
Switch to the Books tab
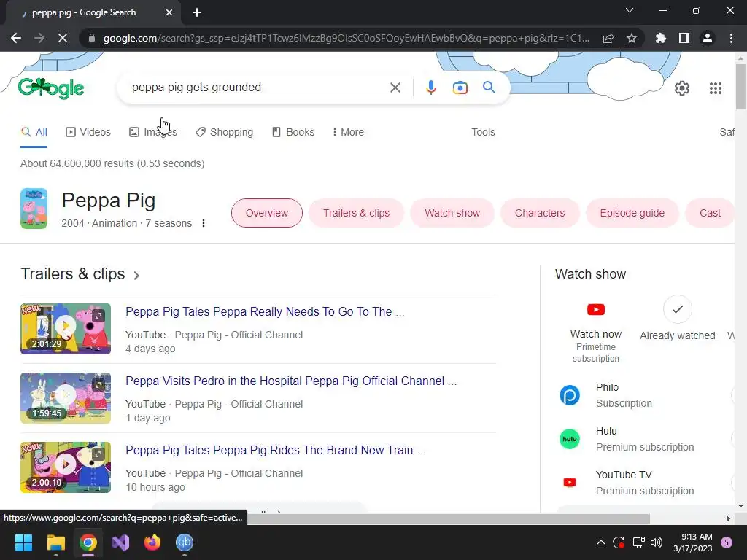point(293,132)
